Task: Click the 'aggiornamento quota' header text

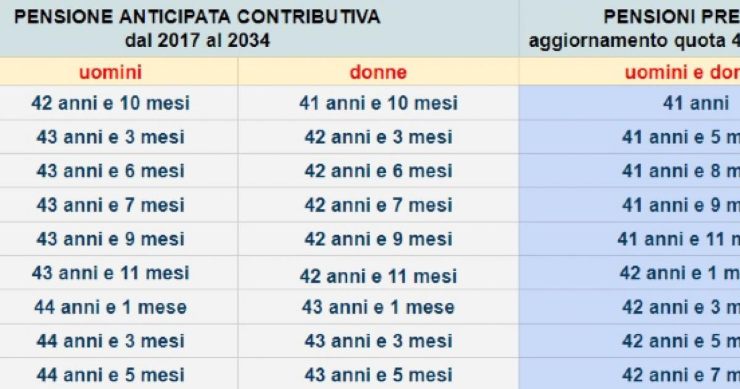Action: coord(628,41)
